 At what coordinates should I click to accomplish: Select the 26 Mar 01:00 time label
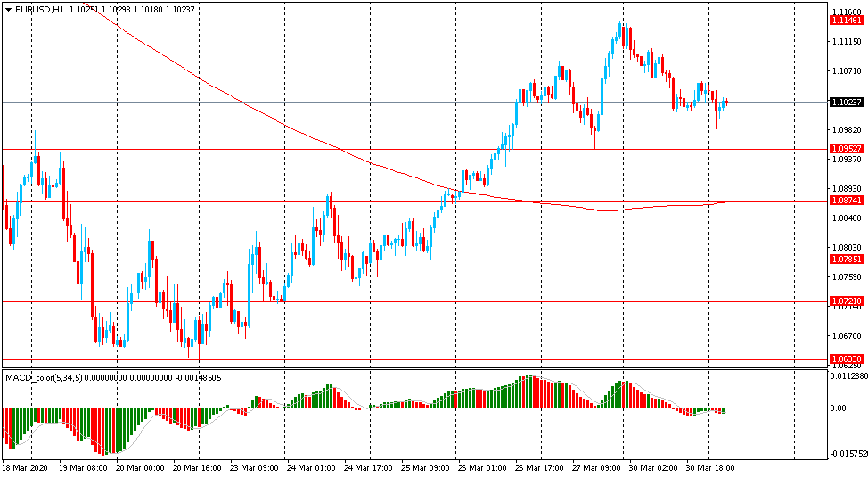[x=482, y=468]
